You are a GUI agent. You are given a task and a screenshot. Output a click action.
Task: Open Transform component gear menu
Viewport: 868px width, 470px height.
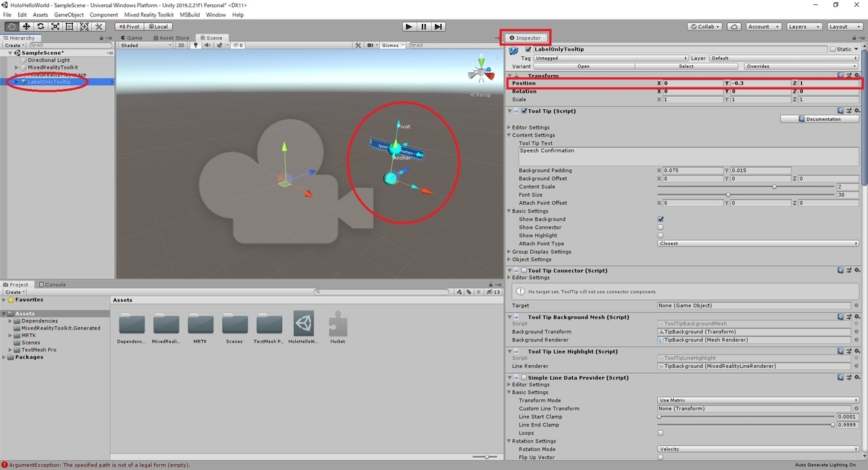857,75
